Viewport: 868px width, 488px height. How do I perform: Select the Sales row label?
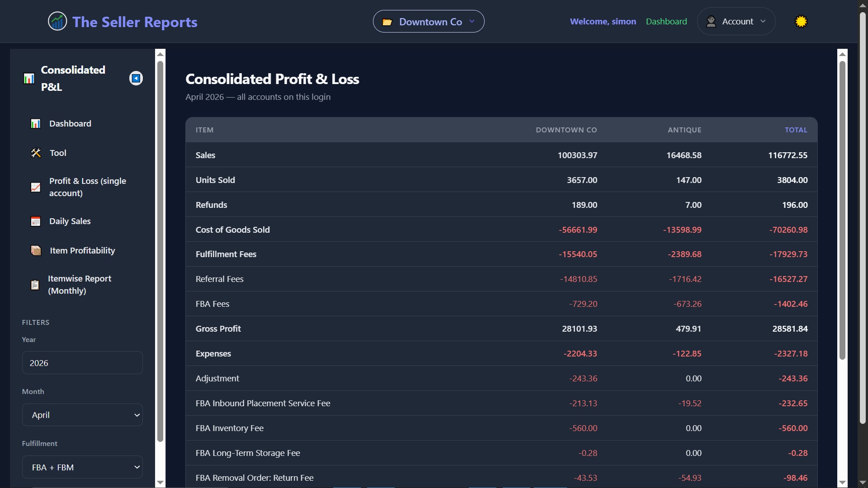pos(205,155)
